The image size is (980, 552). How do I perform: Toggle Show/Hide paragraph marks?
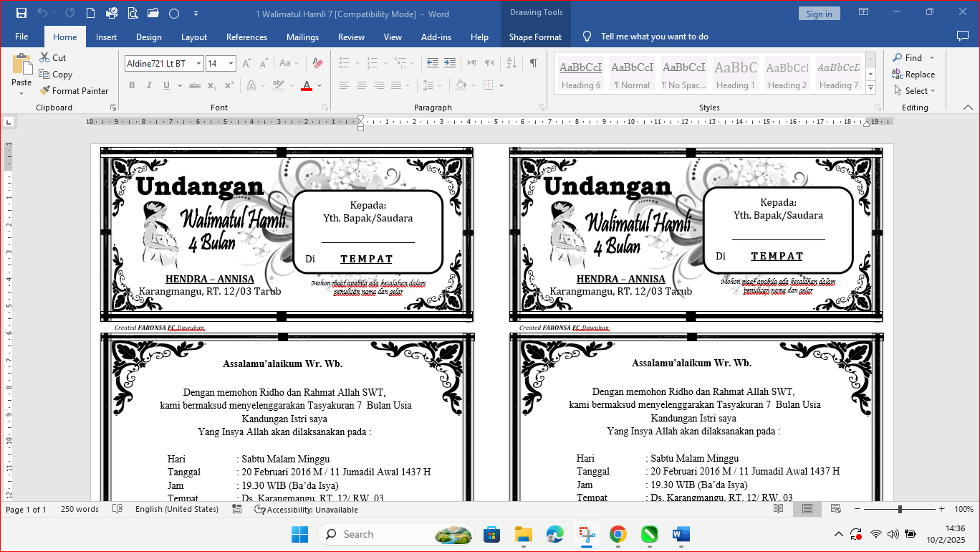[534, 63]
